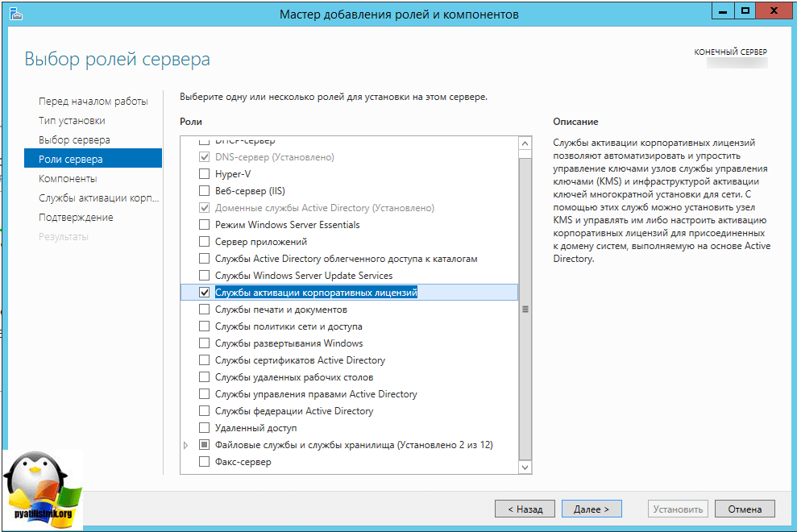Image resolution: width=797 pixels, height=532 pixels.
Task: Close the wizard window
Action: pyautogui.click(x=774, y=10)
